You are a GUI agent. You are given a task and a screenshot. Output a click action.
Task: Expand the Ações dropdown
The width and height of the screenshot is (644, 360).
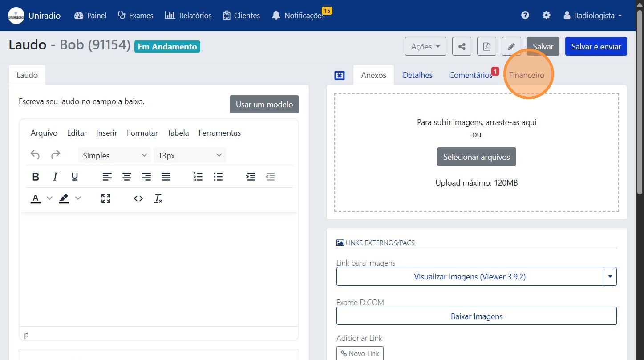425,46
